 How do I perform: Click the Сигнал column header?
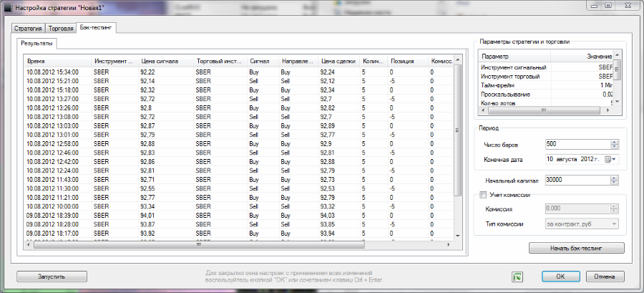tap(263, 61)
